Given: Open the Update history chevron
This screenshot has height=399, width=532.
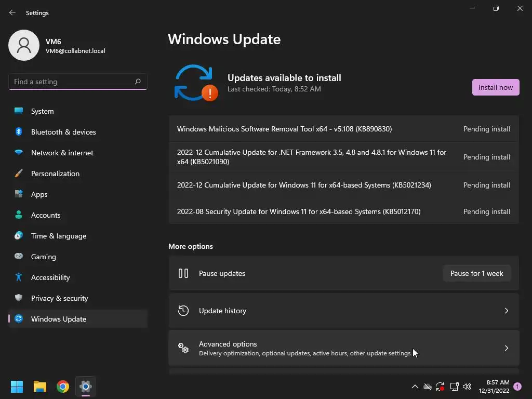Looking at the screenshot, I should (506, 311).
